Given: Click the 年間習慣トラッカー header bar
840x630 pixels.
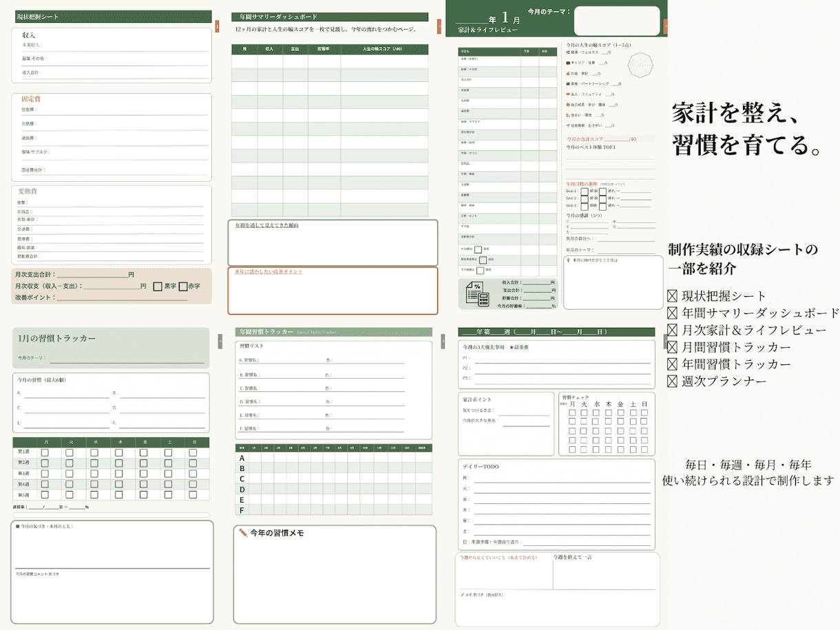Looking at the screenshot, I should tap(333, 332).
